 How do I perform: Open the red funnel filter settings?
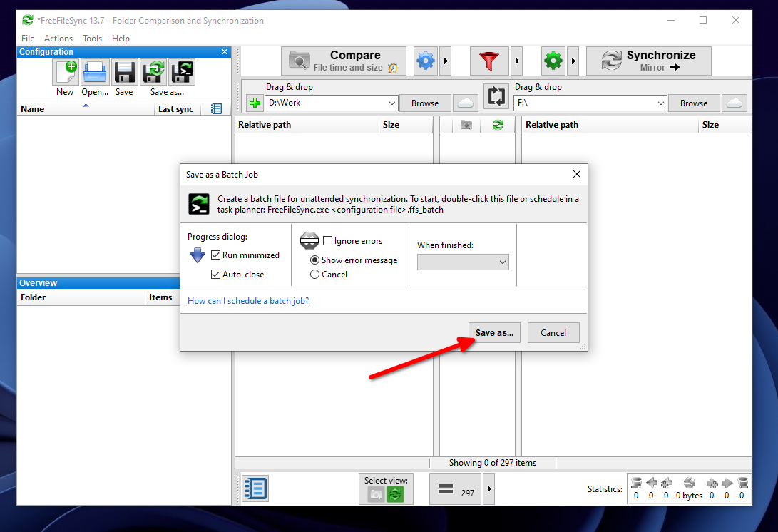[x=489, y=61]
